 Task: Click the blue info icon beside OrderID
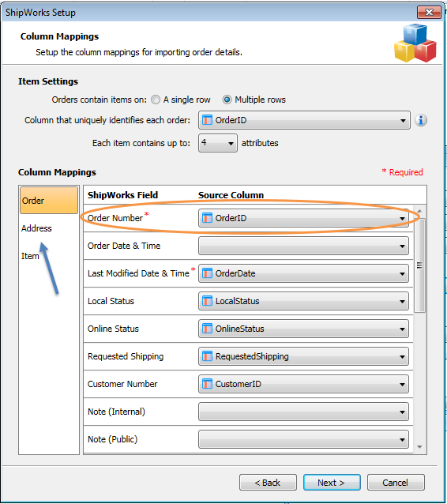tap(421, 120)
